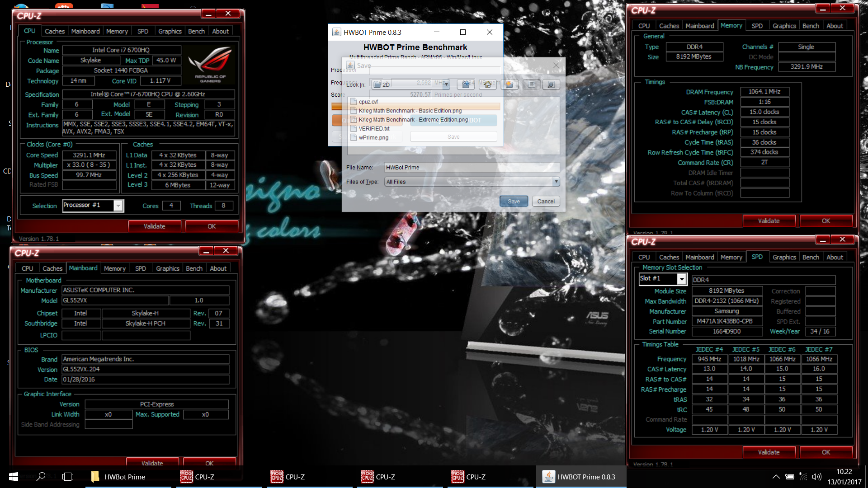The height and width of the screenshot is (488, 868).
Task: Click Validate in the top-left CPU-Z window
Action: (155, 226)
